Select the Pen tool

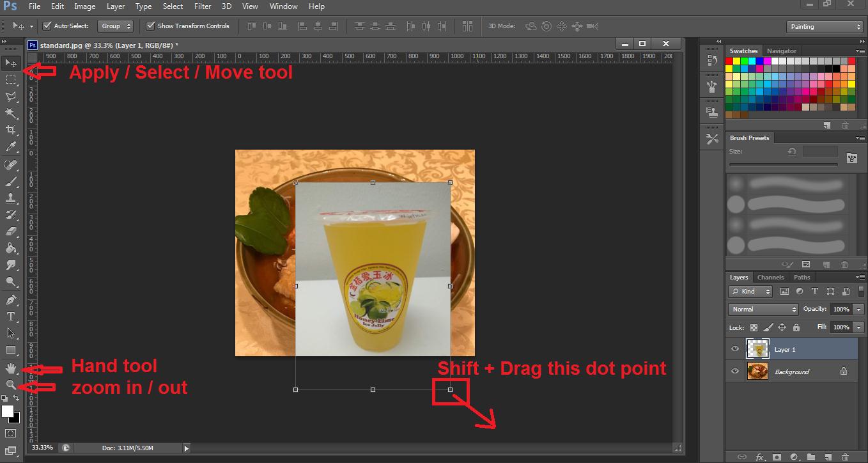pos(11,299)
